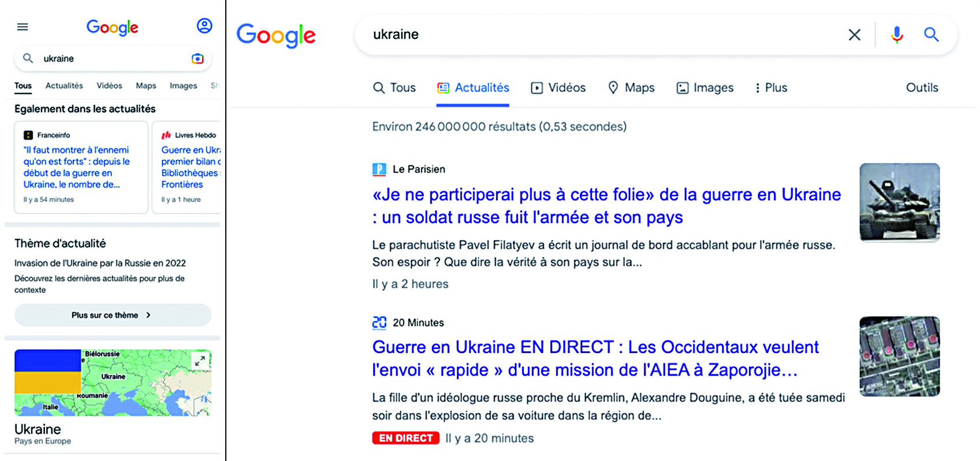Click "Également dans les actualités" heading
This screenshot has width=980, height=461.
click(x=85, y=108)
